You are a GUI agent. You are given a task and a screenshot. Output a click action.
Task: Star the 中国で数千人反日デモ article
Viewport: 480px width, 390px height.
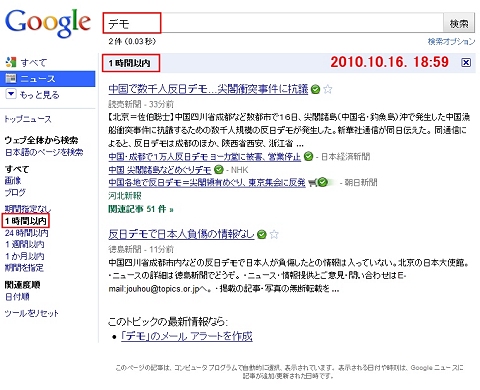tap(328, 89)
